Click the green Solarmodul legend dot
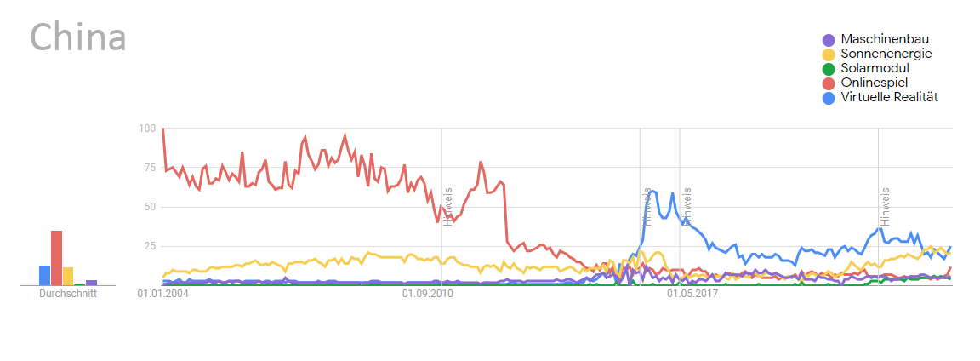The height and width of the screenshot is (361, 980). point(829,69)
